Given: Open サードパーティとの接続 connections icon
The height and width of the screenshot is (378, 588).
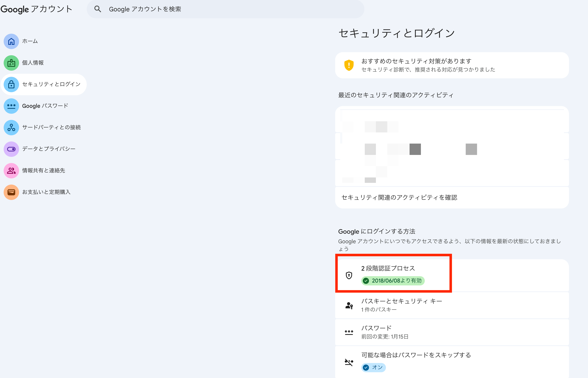Looking at the screenshot, I should pos(11,127).
